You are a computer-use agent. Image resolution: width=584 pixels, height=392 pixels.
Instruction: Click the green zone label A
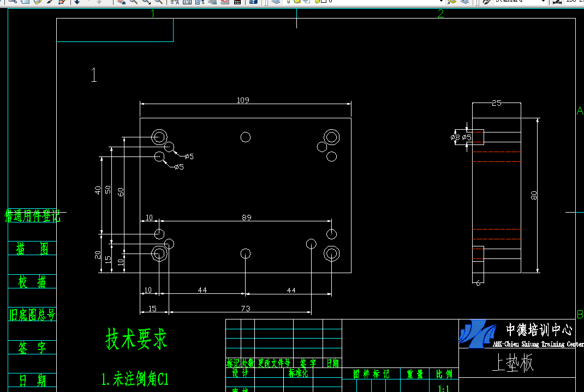[x=580, y=111]
